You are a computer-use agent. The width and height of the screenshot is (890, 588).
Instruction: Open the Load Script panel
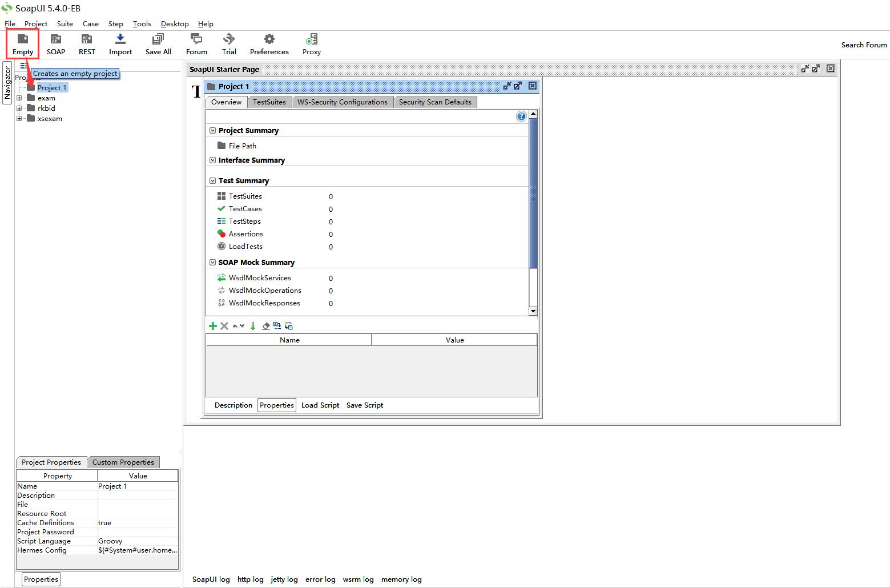320,405
